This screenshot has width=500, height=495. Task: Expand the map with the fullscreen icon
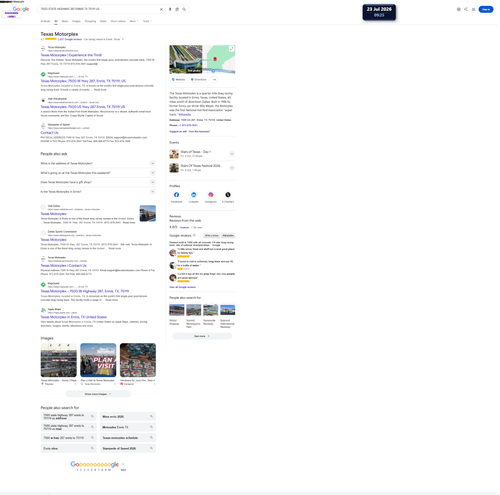tap(231, 49)
